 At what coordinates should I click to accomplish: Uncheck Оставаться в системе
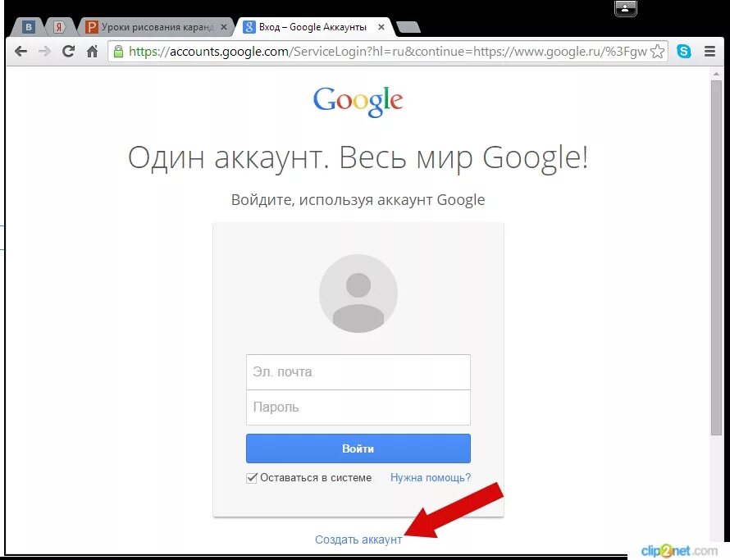(252, 477)
